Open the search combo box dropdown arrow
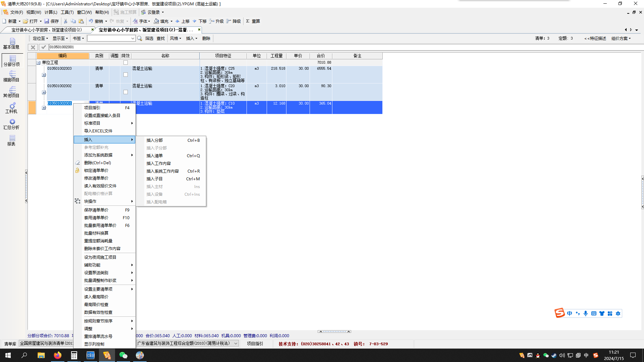The width and height of the screenshot is (644, 362). point(132,39)
